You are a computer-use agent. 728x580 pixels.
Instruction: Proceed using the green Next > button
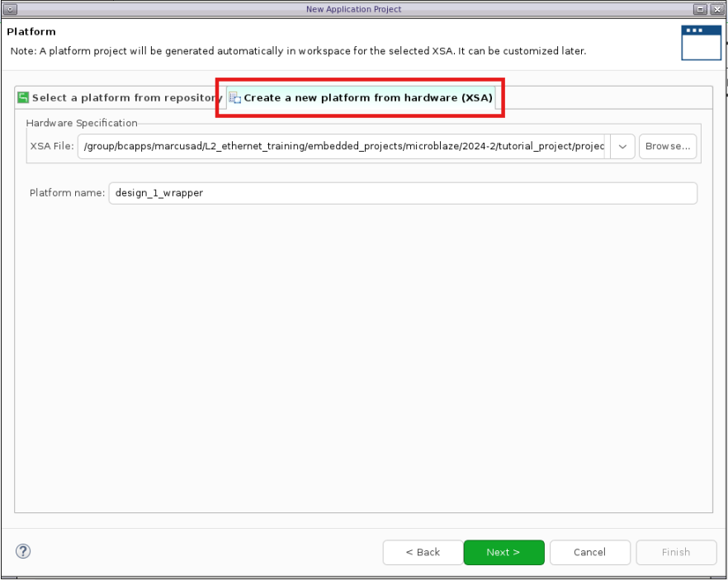(x=503, y=552)
